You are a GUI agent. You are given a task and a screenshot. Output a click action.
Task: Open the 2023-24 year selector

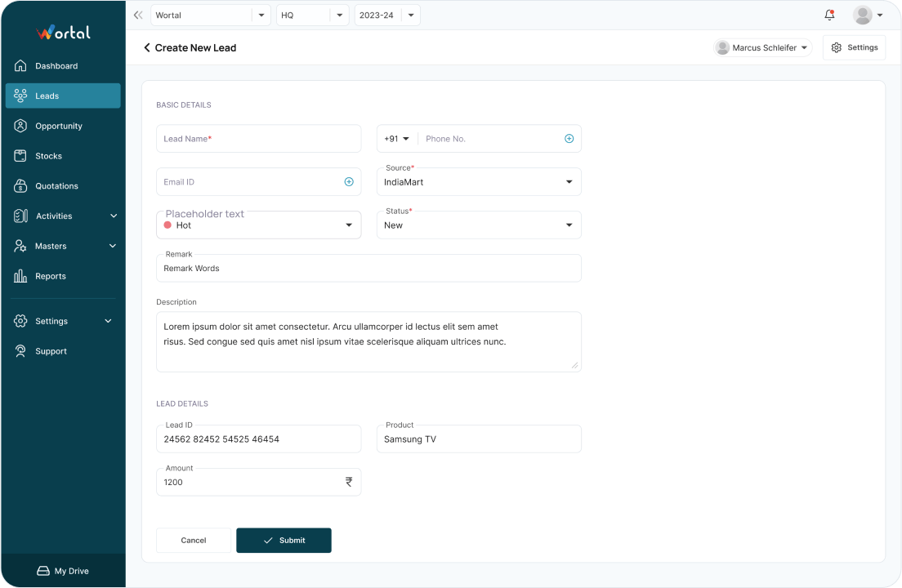[387, 16]
